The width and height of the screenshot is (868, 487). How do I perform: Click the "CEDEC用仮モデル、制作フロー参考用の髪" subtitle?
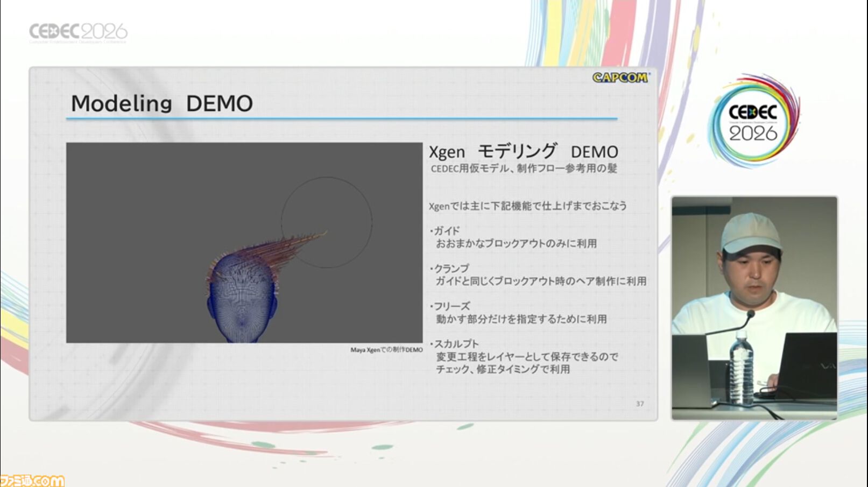pyautogui.click(x=524, y=169)
